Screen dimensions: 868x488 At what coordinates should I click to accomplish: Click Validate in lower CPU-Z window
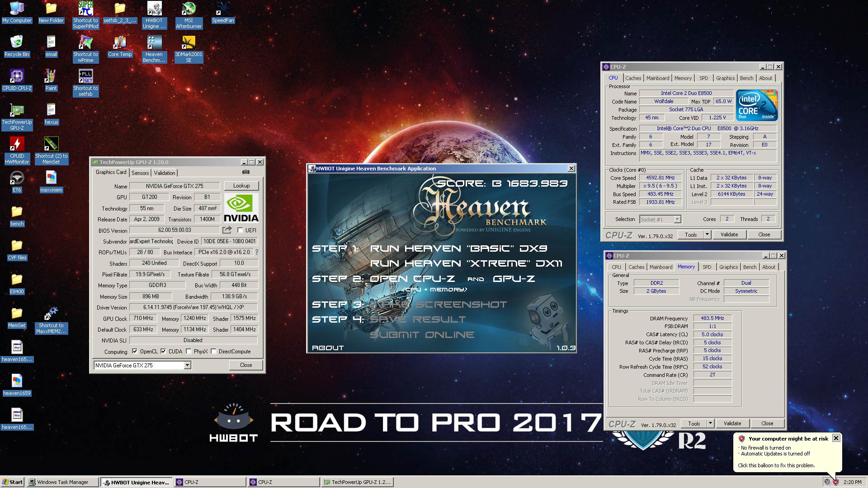(x=732, y=423)
